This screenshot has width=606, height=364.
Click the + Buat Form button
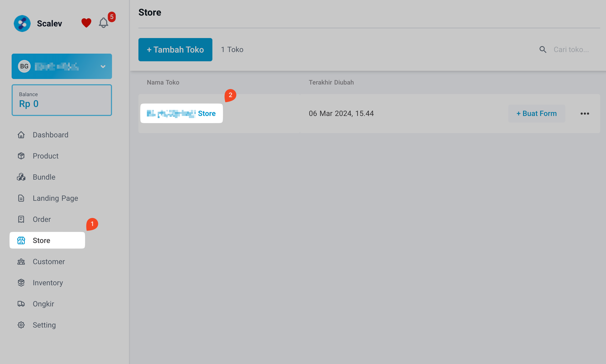(537, 113)
